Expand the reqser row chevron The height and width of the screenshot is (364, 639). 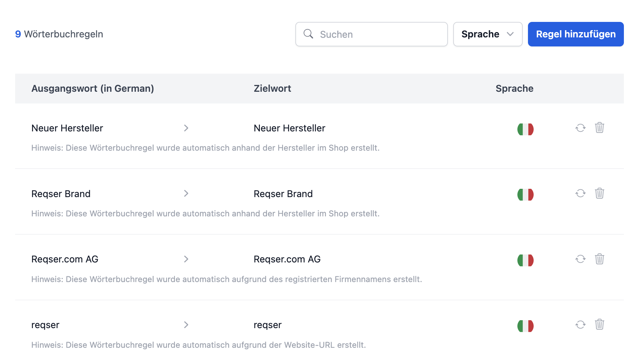pos(186,324)
